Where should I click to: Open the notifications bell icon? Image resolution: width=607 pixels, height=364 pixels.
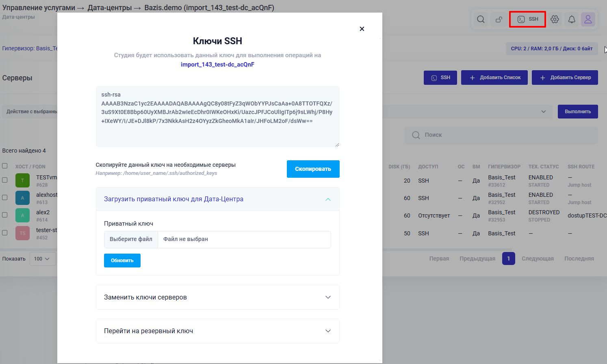tap(572, 19)
